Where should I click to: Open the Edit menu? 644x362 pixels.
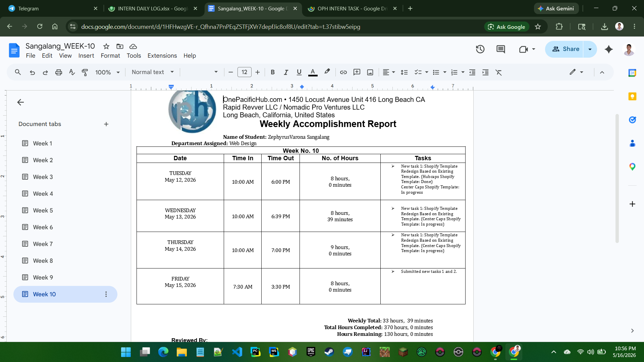tap(47, 56)
